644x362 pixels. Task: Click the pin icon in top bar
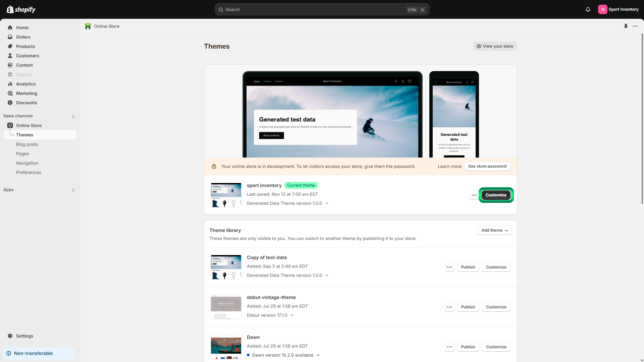[626, 26]
